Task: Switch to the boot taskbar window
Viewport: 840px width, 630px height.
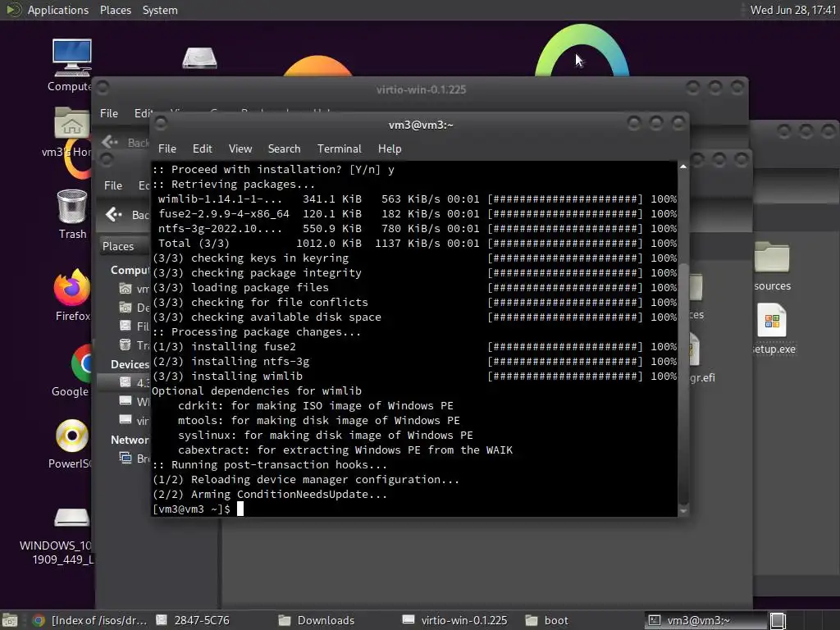Action: click(x=547, y=620)
